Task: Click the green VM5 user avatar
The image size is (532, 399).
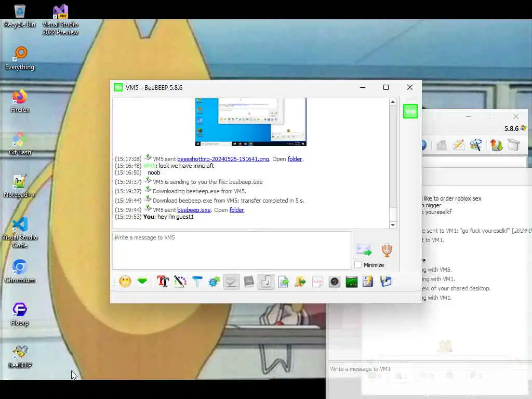Action: pos(410,111)
